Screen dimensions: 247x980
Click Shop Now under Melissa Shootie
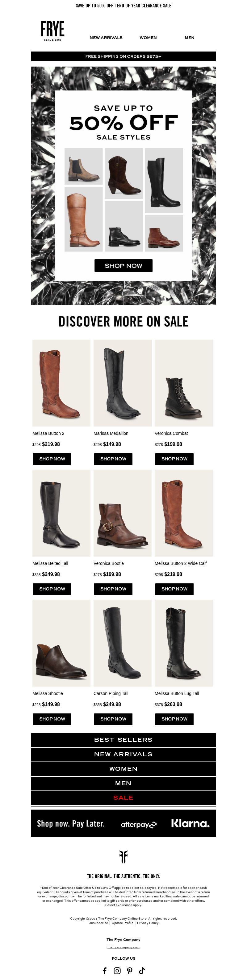52,719
